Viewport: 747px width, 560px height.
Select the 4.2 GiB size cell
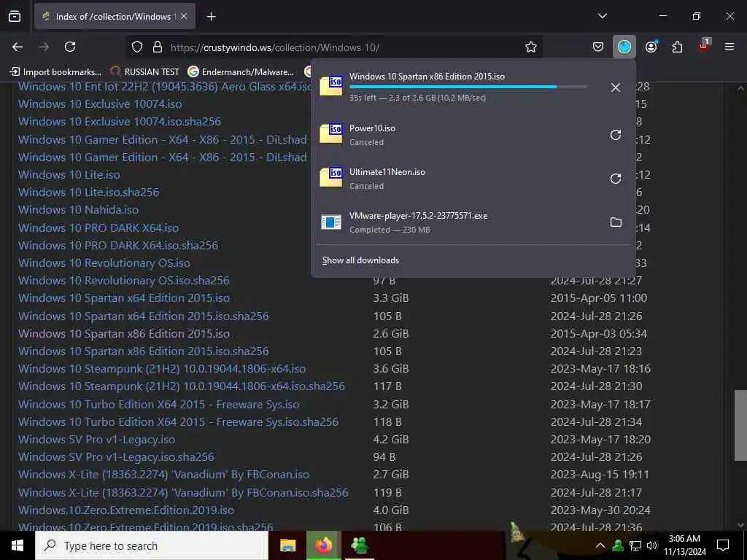(391, 440)
